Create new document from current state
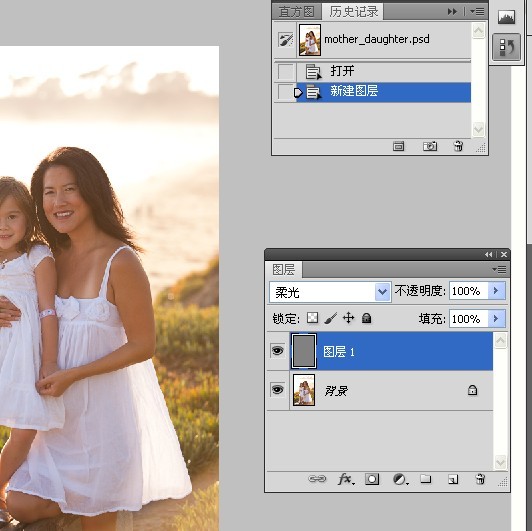This screenshot has width=532, height=531. [x=398, y=147]
